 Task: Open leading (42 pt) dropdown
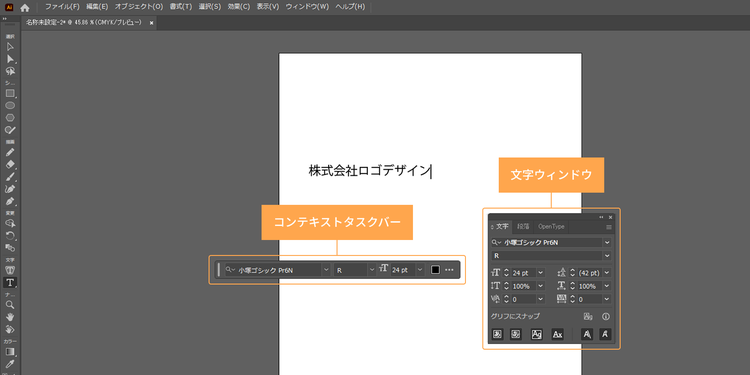[607, 273]
